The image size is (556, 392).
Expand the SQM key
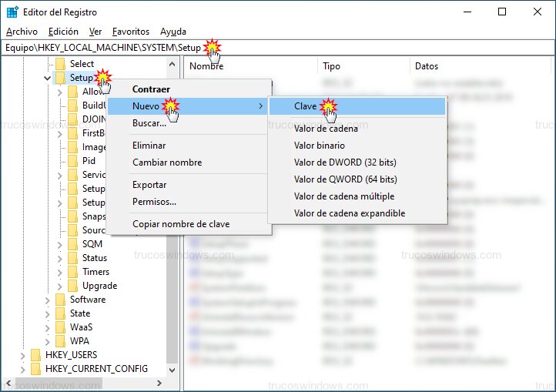59,245
